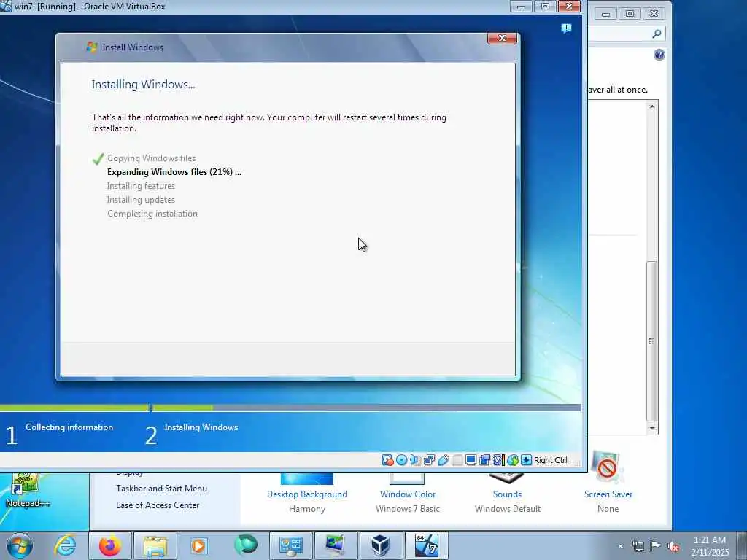The image size is (747, 560).
Task: Open the virtual display status icon
Action: 471,460
